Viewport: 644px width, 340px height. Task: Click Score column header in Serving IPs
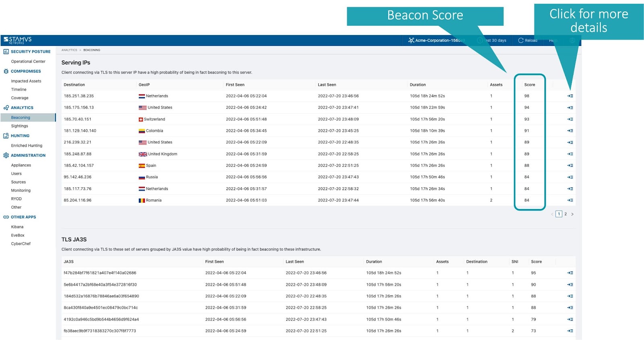click(x=530, y=85)
